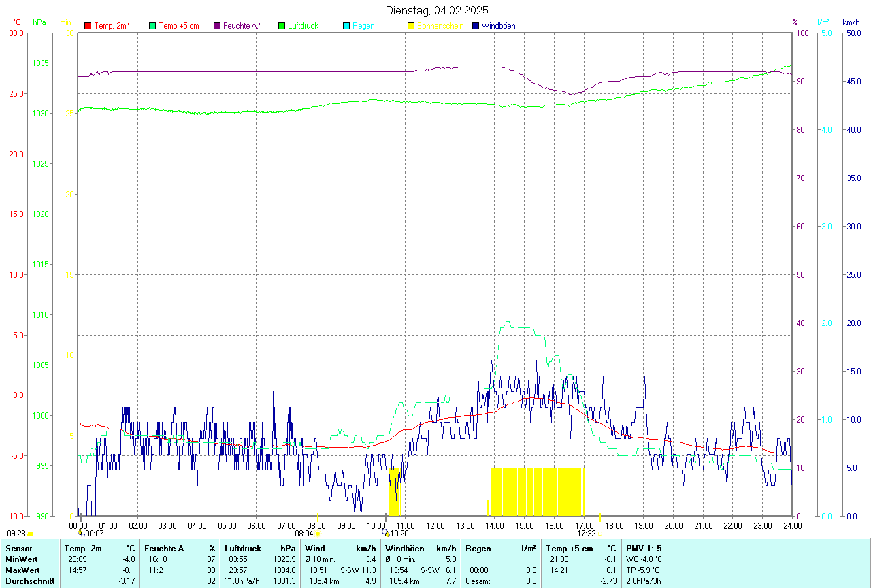Select the 'Regen' legend label
Screen dimensions: 871x588
tap(363, 26)
